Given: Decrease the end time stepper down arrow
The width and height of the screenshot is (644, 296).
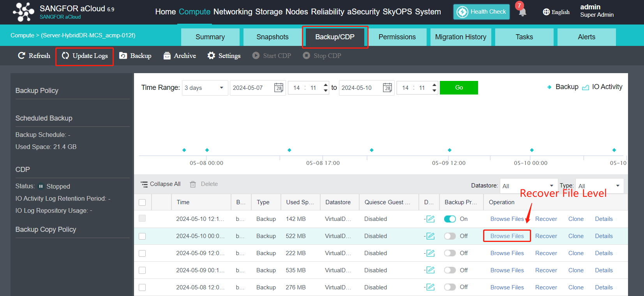Looking at the screenshot, I should pos(434,91).
